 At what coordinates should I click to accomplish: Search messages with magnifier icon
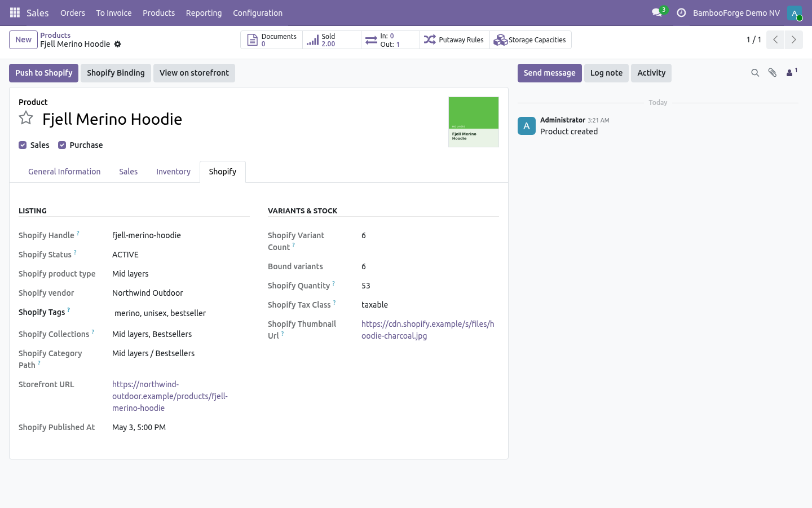755,73
